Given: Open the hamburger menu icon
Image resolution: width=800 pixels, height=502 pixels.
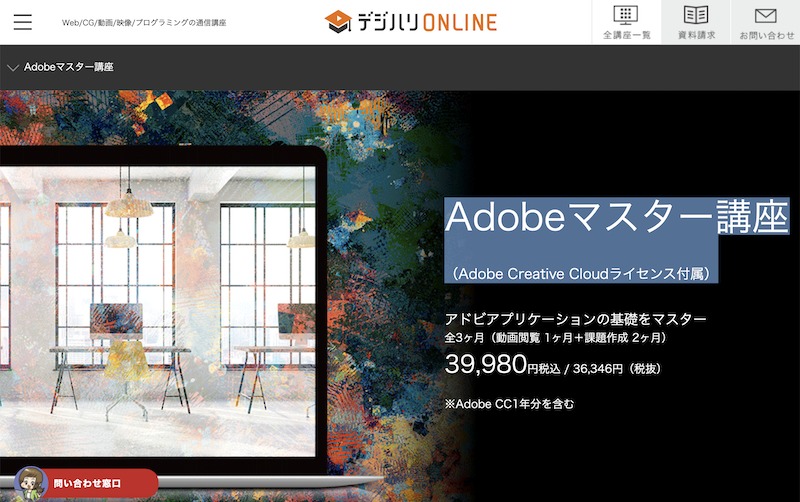Looking at the screenshot, I should click(22, 22).
